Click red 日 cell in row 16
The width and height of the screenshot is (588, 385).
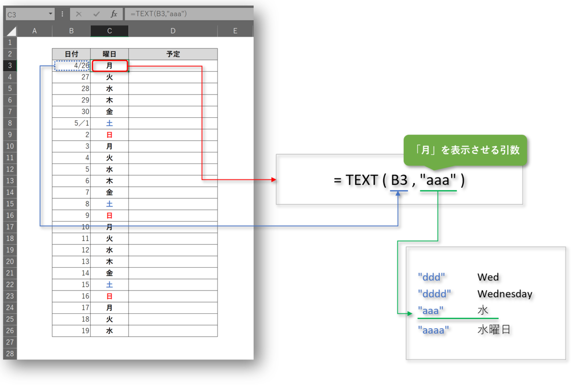pyautogui.click(x=109, y=215)
